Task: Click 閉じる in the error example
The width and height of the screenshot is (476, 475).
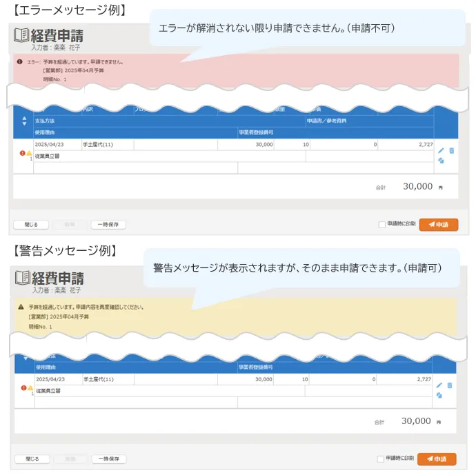Action: coord(31,225)
